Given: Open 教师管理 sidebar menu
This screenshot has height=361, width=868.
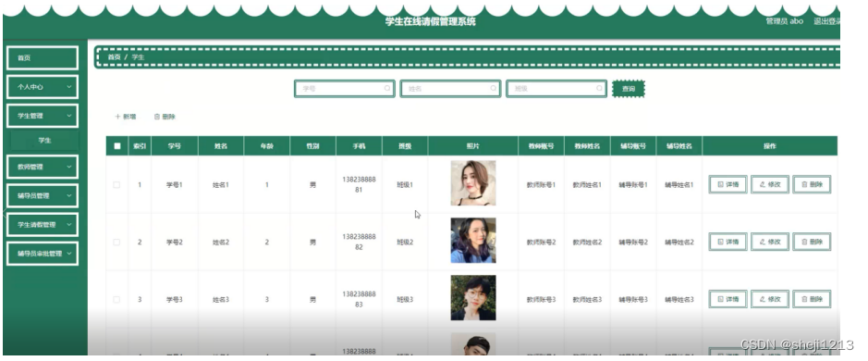Looking at the screenshot, I should [43, 167].
